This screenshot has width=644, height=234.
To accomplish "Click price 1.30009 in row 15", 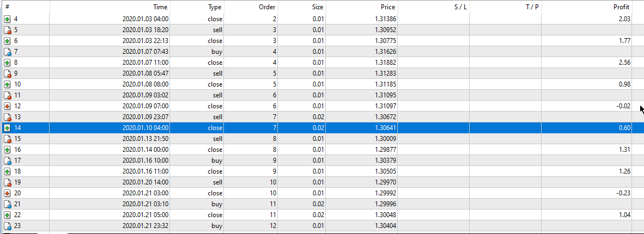I will 385,139.
